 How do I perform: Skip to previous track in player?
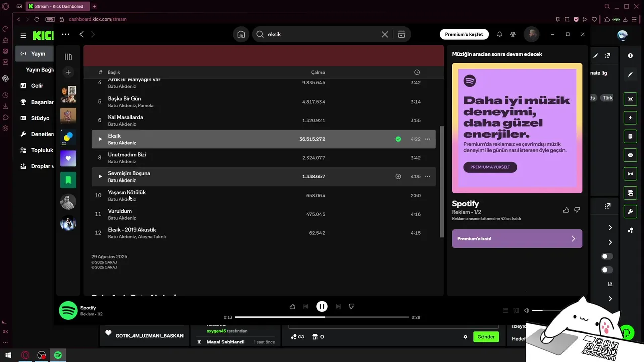point(306,306)
